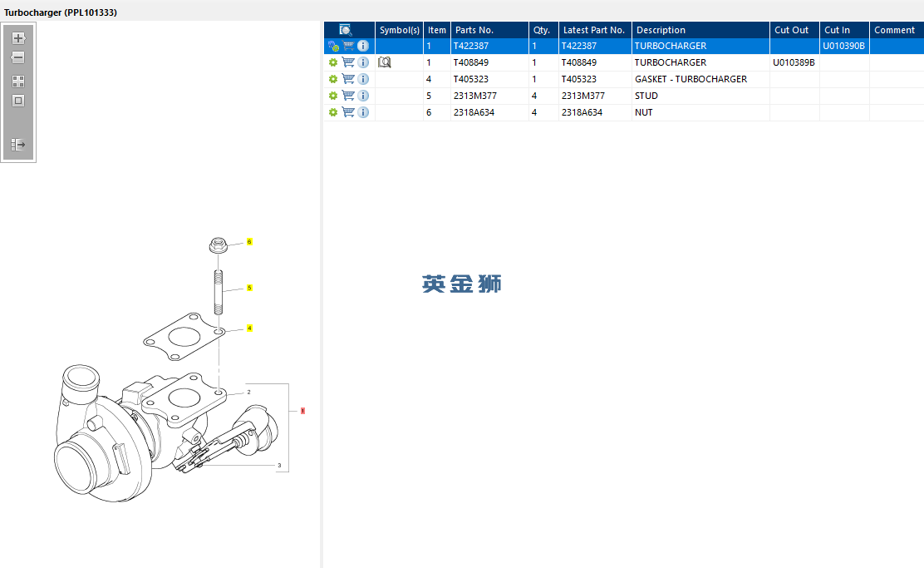The image size is (924, 568).
Task: Click Turbocharger (PPL101333) title text
Action: [60, 12]
